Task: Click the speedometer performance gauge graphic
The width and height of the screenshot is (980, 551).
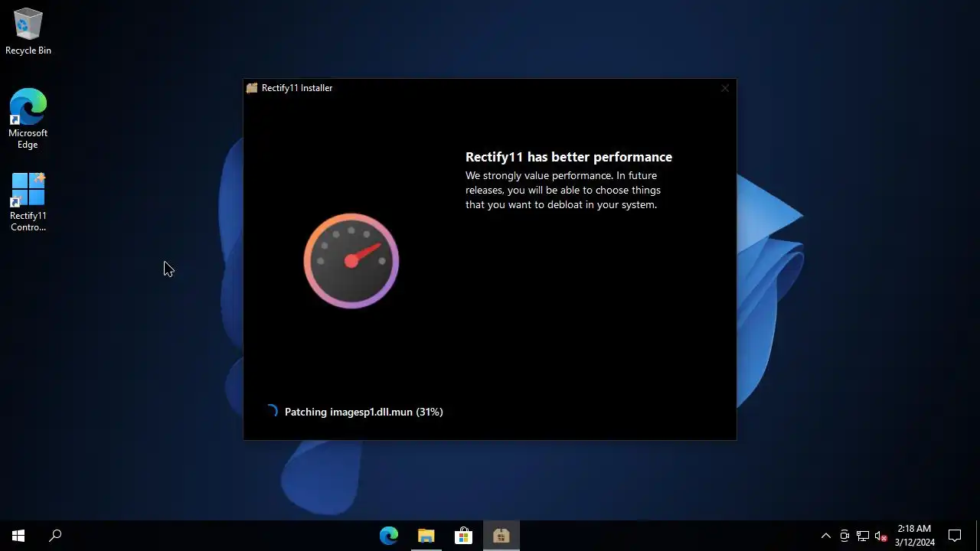Action: 351,261
